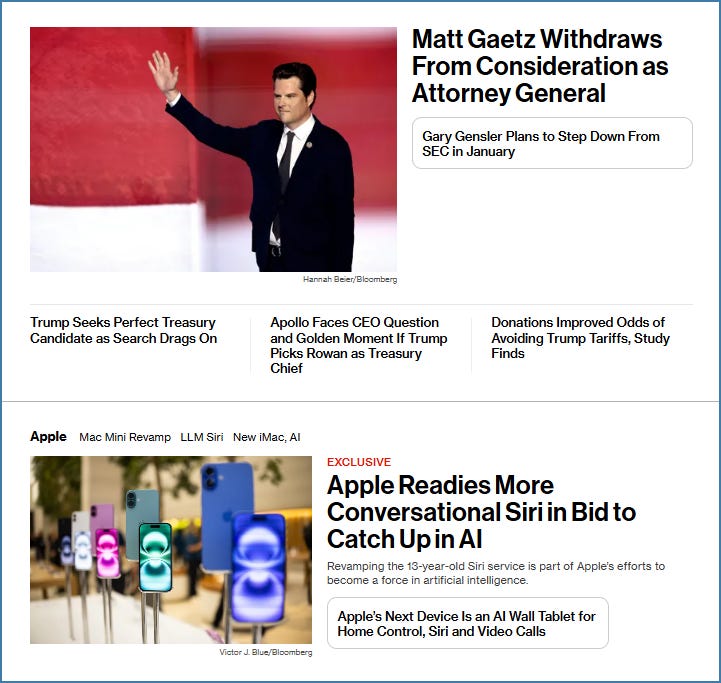Read Trump Seeks Perfect Treasury Candidate article
The image size is (721, 683).
click(123, 330)
